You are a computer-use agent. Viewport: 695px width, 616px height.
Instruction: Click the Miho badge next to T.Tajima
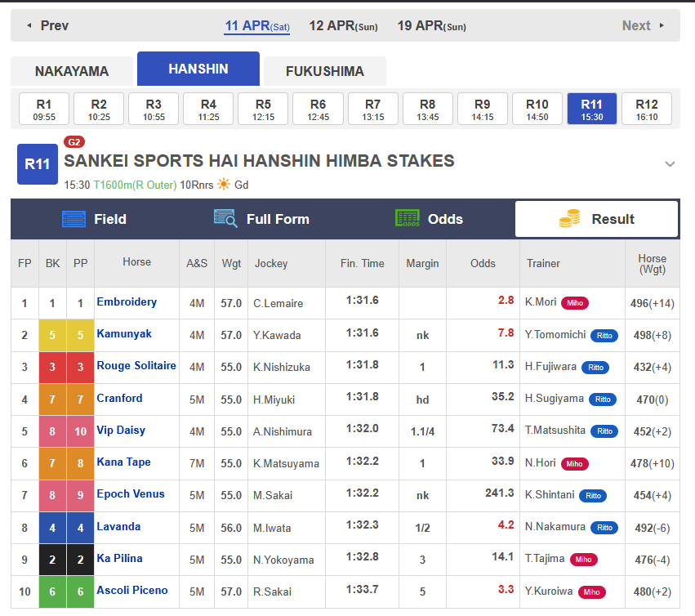tap(583, 560)
